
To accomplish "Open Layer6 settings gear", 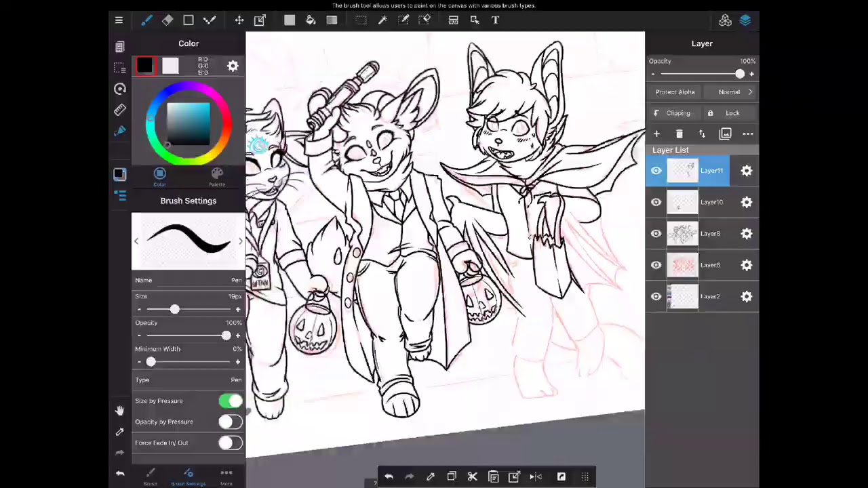I will (747, 265).
